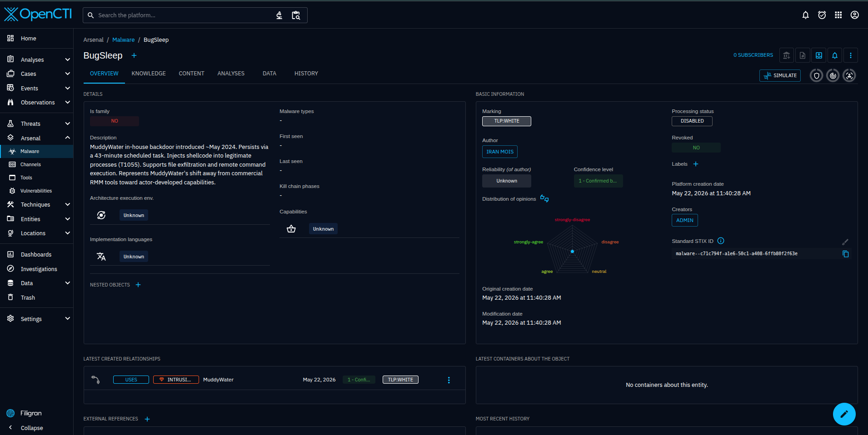
Task: Open the Data tab of BugSleep
Action: pos(269,74)
